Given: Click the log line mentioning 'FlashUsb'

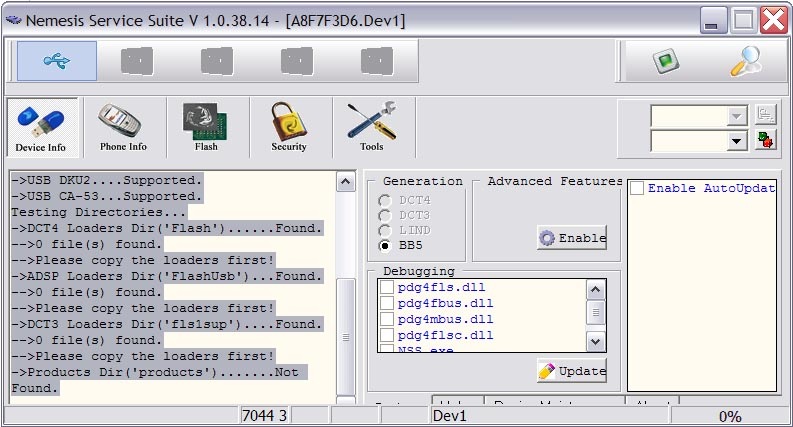Looking at the screenshot, I should click(x=167, y=276).
